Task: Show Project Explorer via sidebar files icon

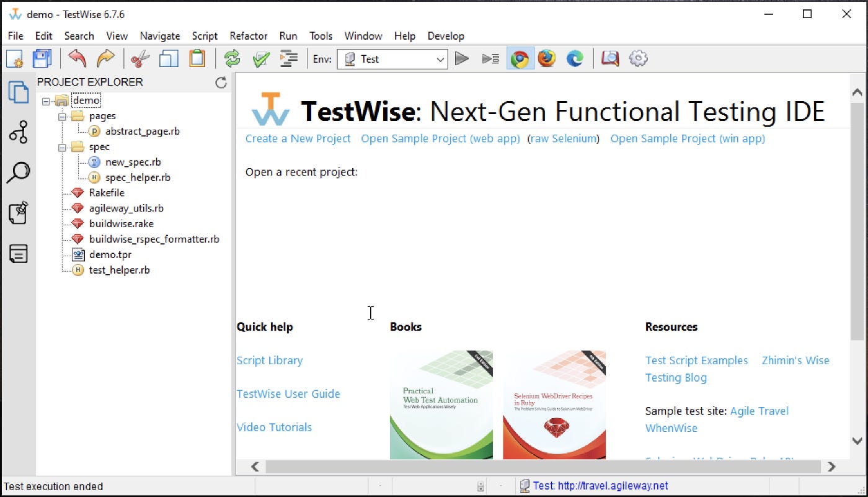Action: pos(18,92)
